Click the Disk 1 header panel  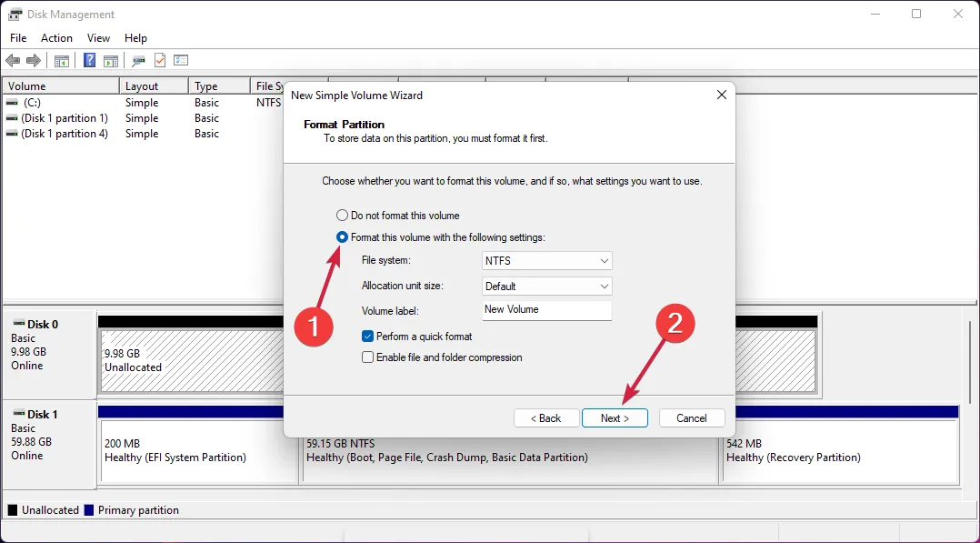click(x=49, y=444)
